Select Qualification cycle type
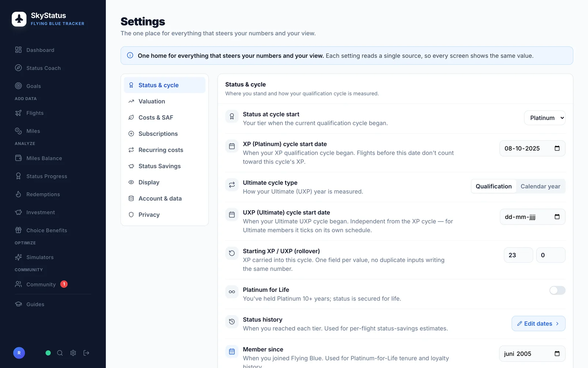The height and width of the screenshot is (368, 588). pos(494,186)
